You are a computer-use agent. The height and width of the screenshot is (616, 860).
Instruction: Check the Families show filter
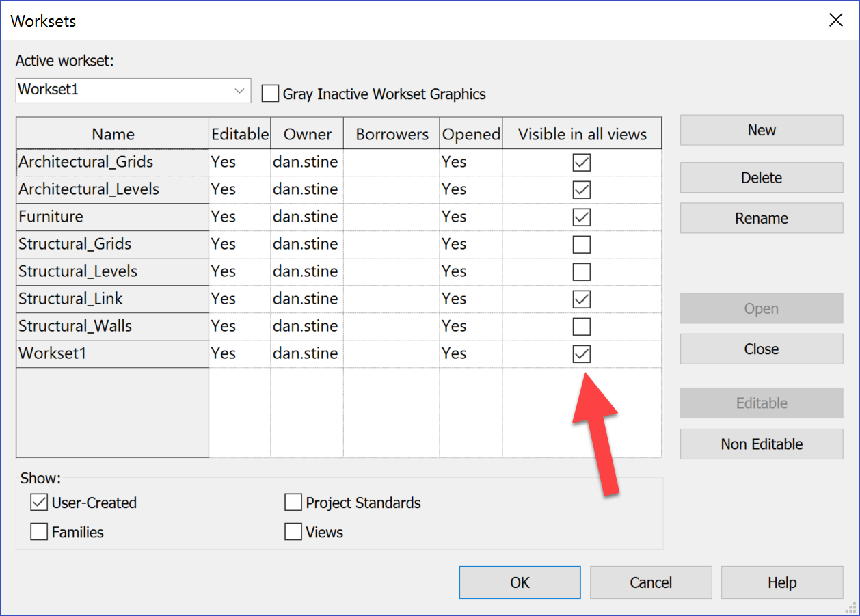(38, 531)
